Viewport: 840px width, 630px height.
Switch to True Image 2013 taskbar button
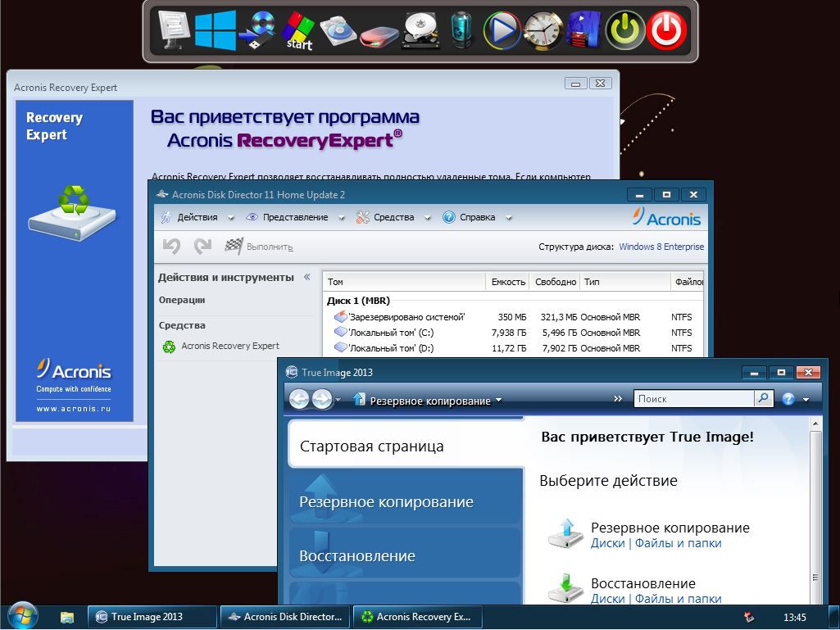152,617
